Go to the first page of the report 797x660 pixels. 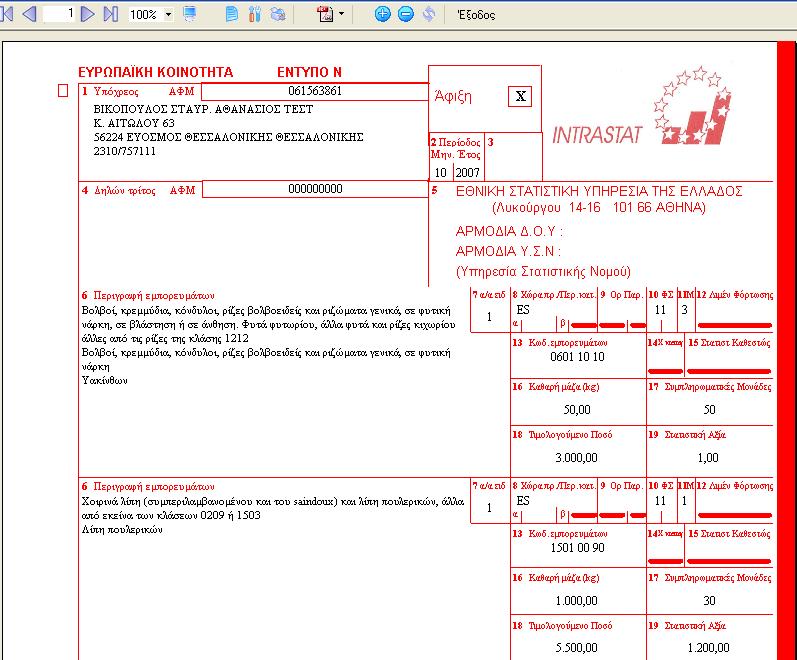pos(7,14)
